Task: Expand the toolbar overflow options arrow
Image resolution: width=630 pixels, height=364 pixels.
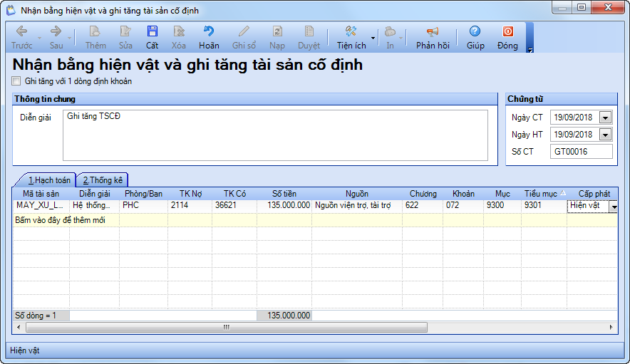Action: point(530,50)
